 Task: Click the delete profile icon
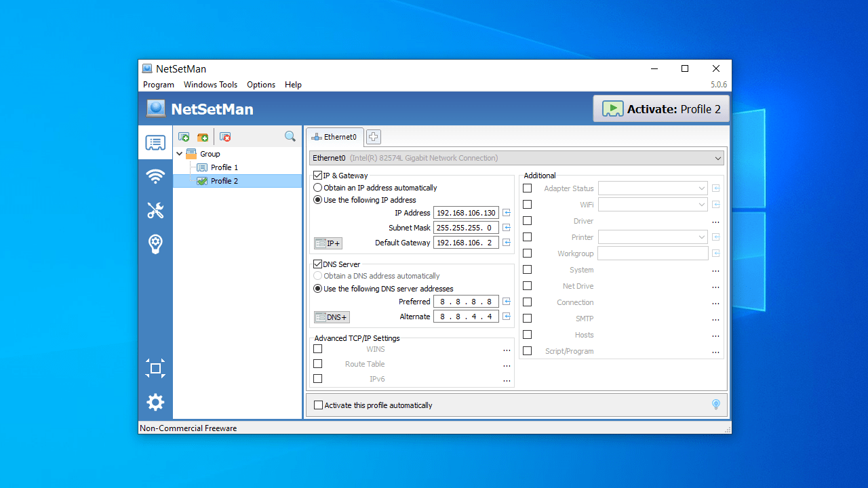pos(225,137)
